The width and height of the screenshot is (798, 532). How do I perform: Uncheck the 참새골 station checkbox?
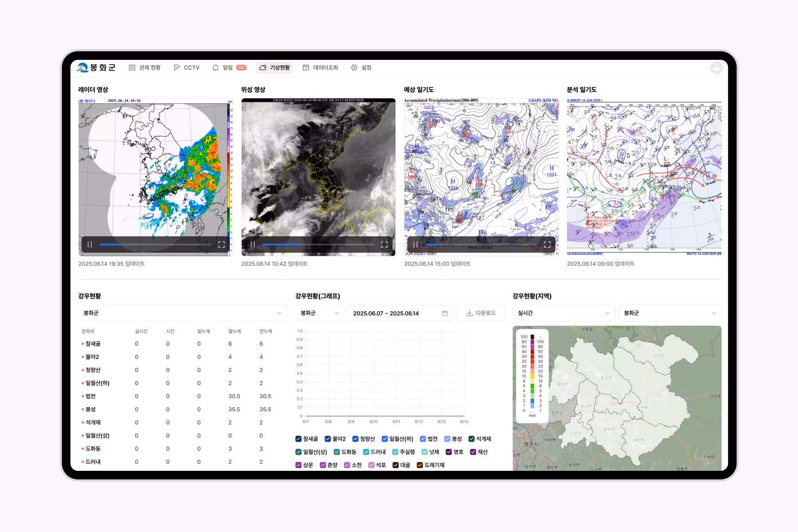298,439
